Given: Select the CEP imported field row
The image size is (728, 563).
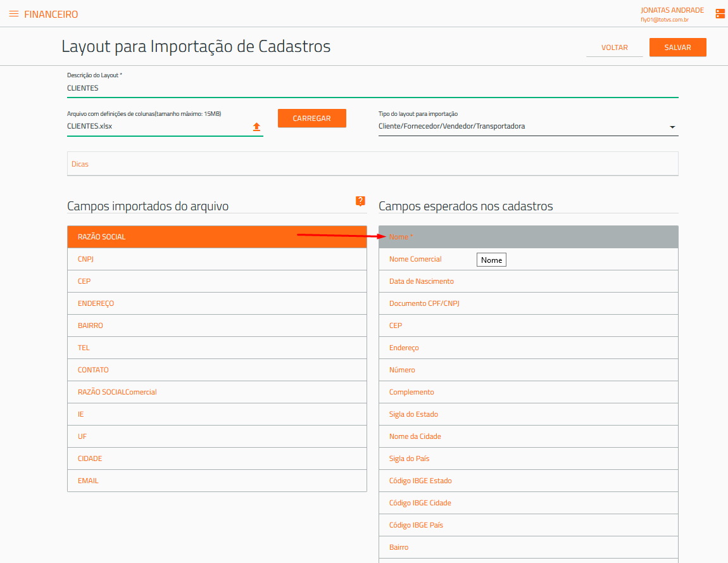Looking at the screenshot, I should coord(217,281).
